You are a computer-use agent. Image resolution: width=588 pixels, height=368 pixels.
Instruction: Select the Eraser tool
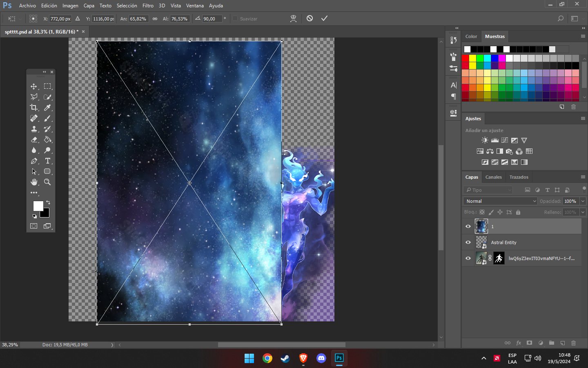pos(34,139)
